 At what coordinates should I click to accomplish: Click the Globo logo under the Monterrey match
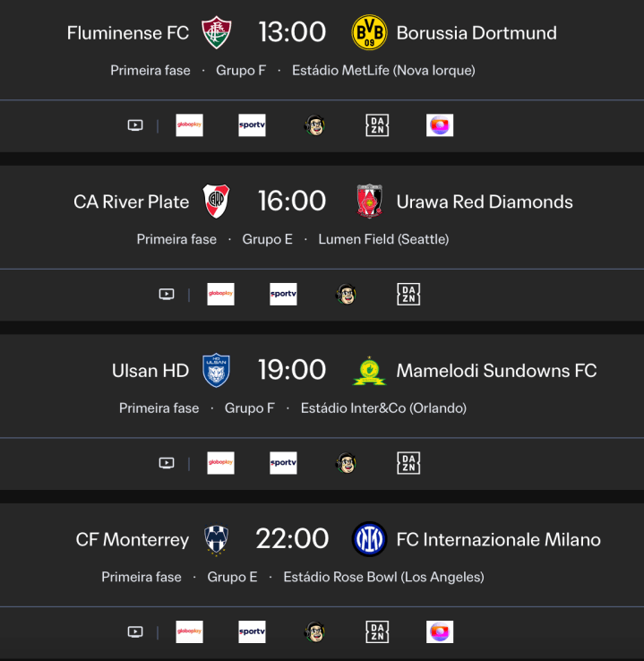440,631
